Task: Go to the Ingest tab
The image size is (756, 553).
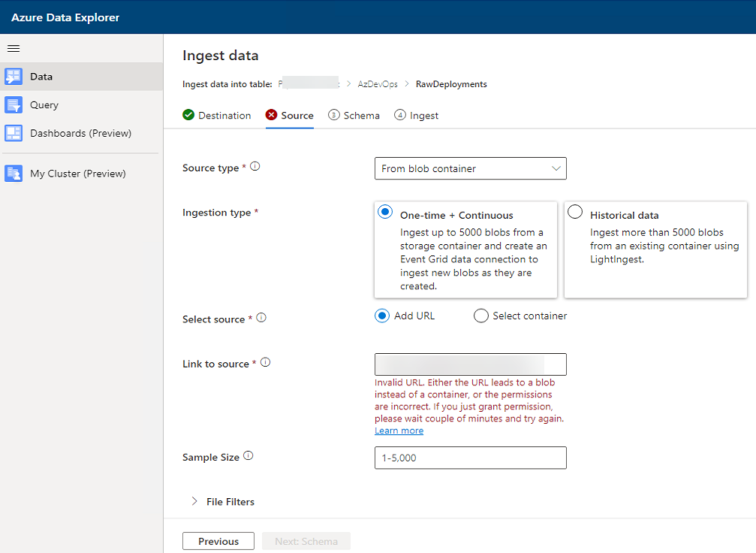Action: click(x=416, y=115)
